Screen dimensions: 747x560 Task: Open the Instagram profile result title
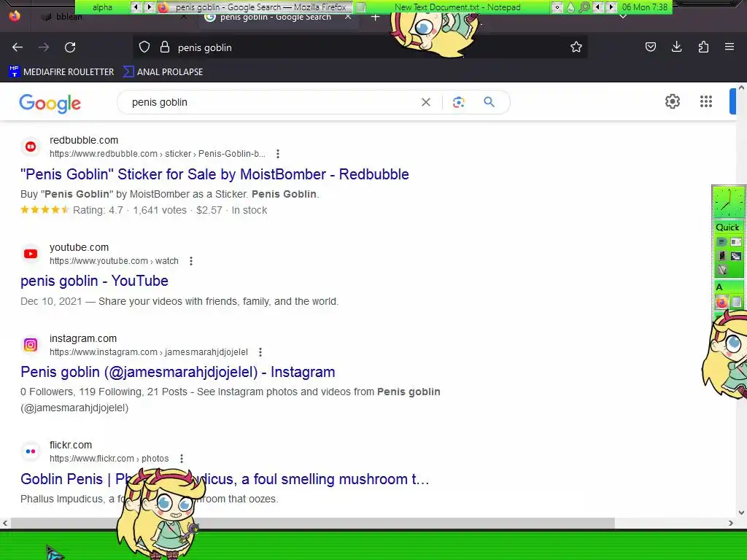pos(178,372)
